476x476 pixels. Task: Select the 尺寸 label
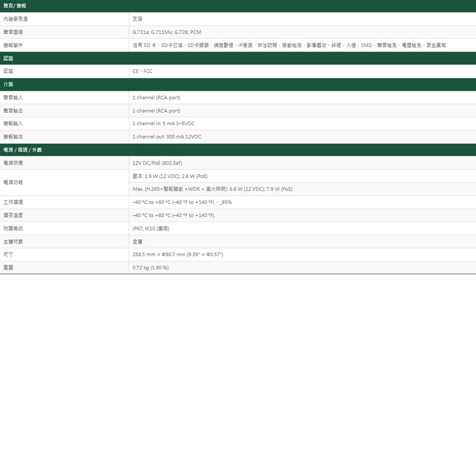click(x=8, y=254)
